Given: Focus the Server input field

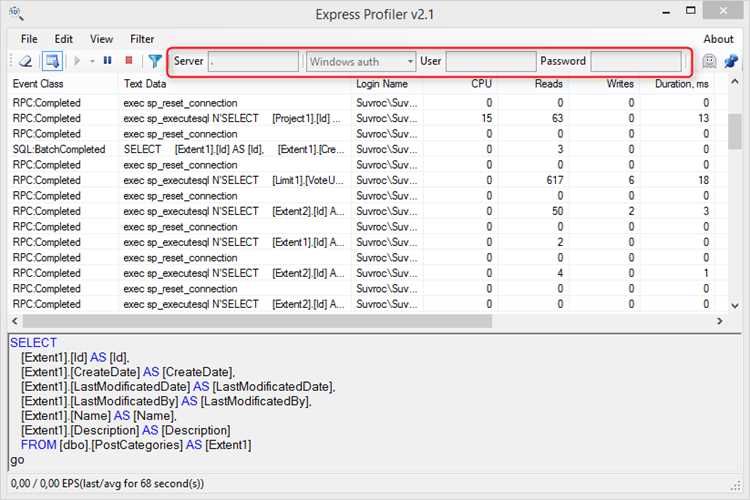Looking at the screenshot, I should click(254, 62).
